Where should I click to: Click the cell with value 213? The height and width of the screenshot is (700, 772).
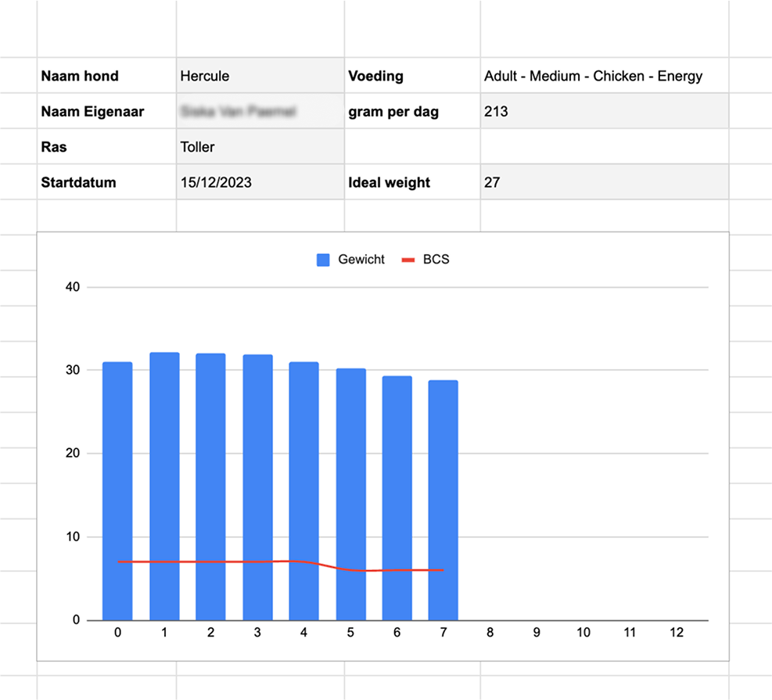605,111
